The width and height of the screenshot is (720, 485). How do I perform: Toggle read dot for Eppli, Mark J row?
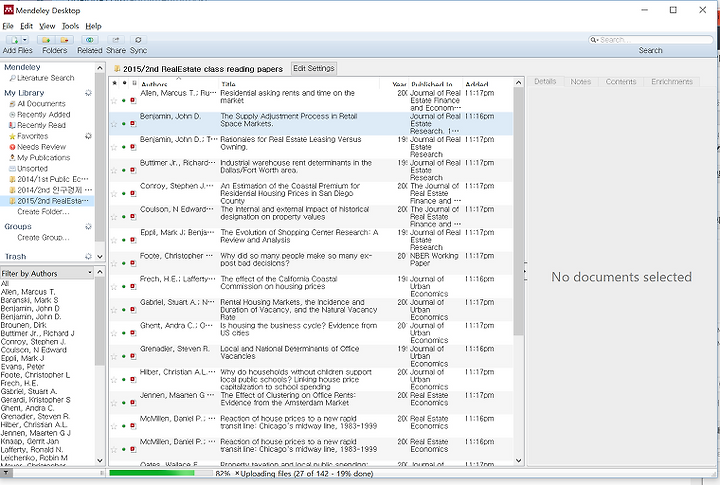[x=124, y=240]
